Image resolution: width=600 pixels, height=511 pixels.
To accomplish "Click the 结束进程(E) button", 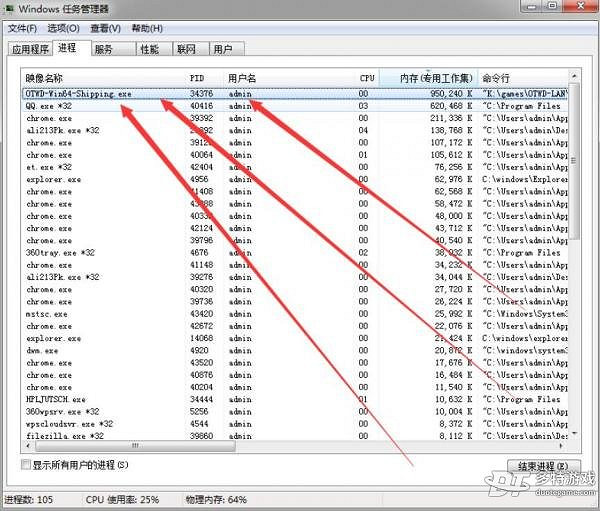I will tap(544, 466).
